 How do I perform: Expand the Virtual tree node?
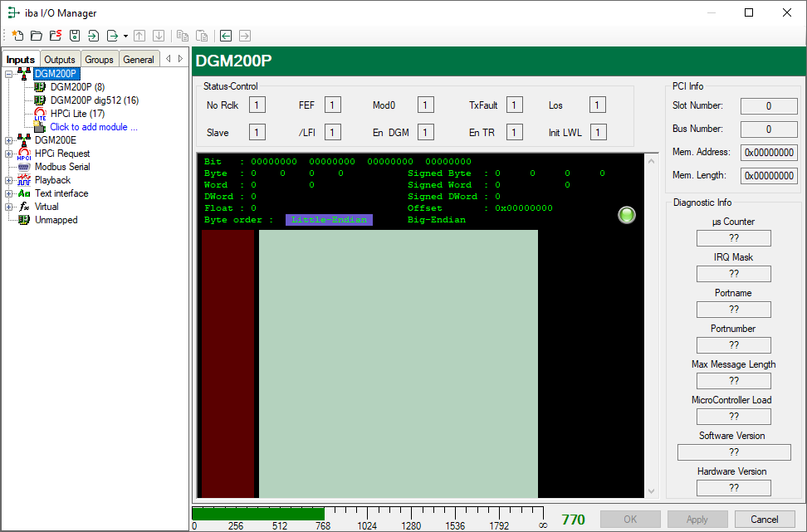[x=9, y=207]
